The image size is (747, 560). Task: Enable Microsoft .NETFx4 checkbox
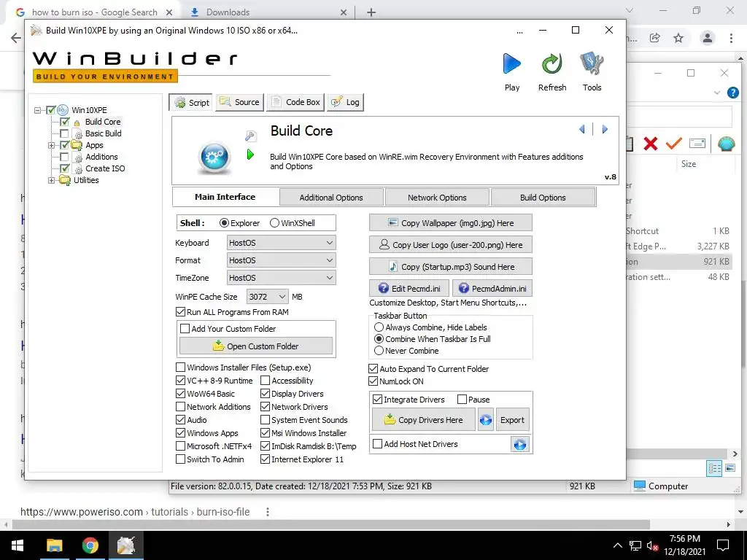point(181,446)
